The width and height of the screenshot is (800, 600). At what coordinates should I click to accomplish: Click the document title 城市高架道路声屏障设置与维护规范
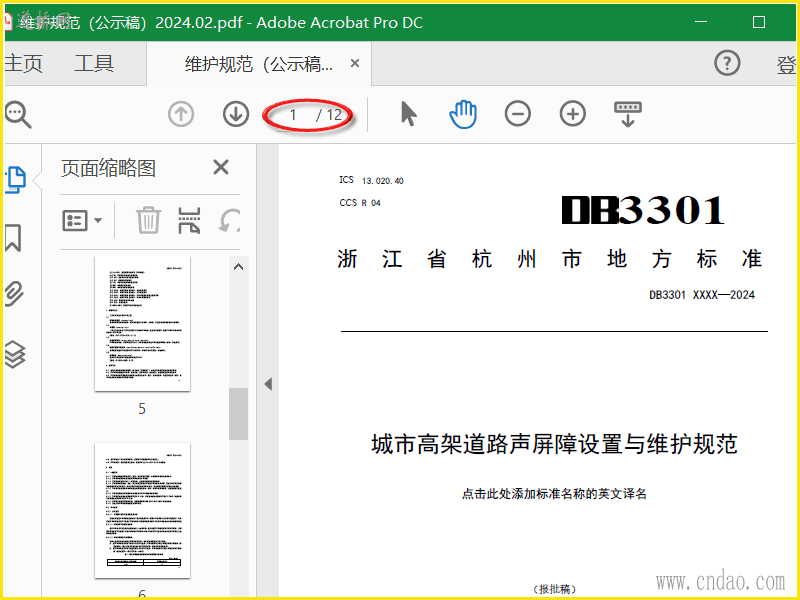pos(554,444)
